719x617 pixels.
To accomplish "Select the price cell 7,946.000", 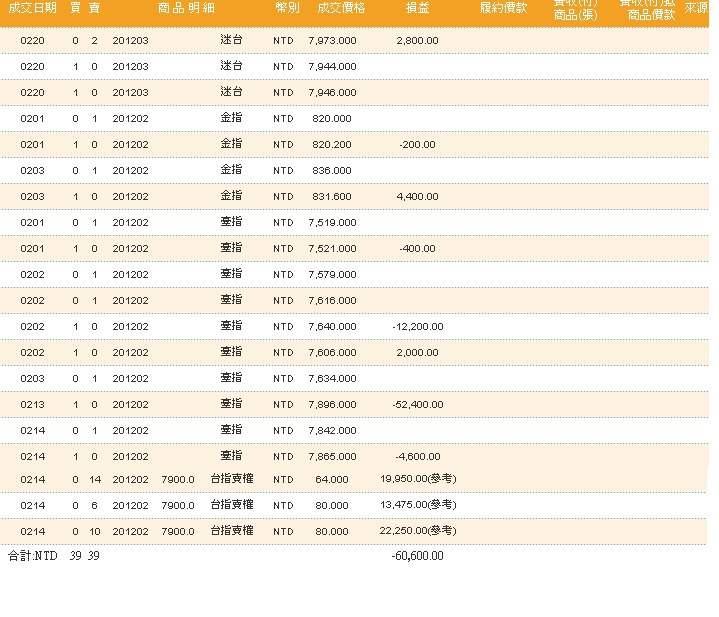I will (332, 93).
